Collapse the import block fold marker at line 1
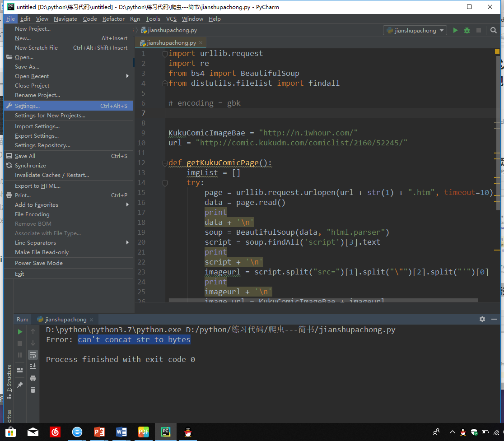The height and width of the screenshot is (441, 504). point(165,54)
